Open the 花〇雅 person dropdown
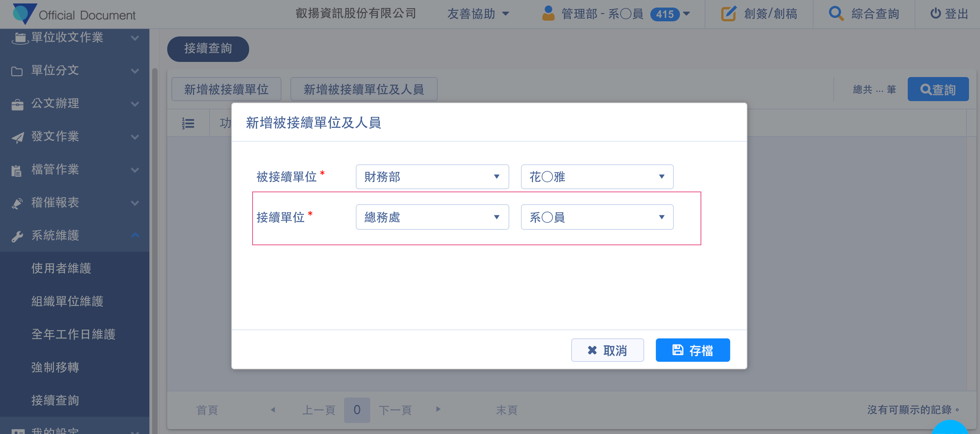Viewport: 980px width, 434px height. [597, 176]
